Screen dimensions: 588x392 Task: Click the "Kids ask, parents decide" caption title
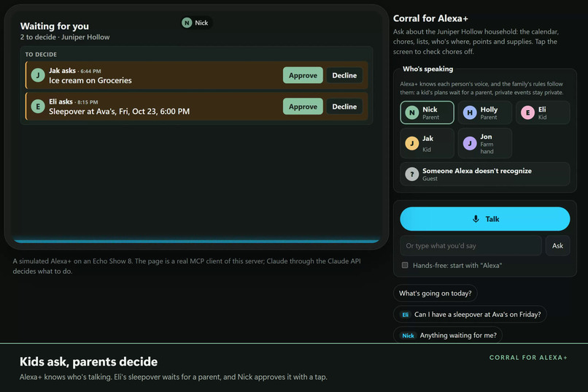coord(88,361)
